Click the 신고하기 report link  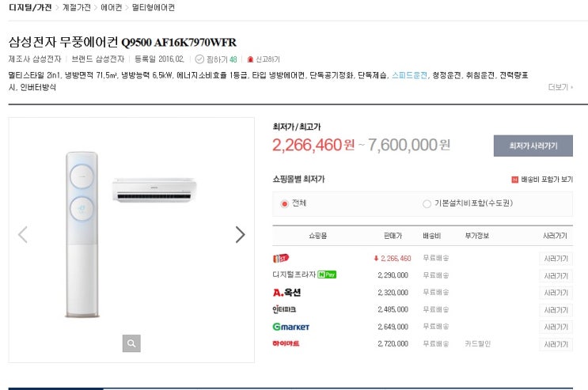267,59
